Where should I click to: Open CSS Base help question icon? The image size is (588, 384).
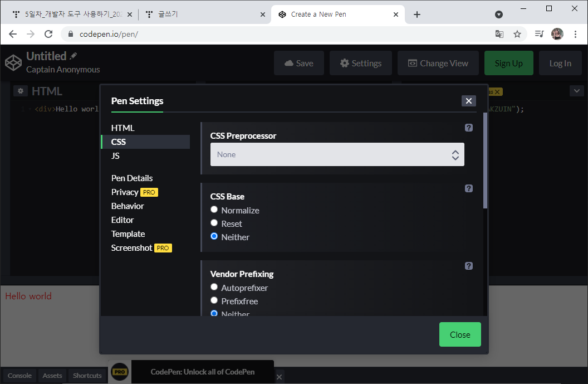(468, 188)
